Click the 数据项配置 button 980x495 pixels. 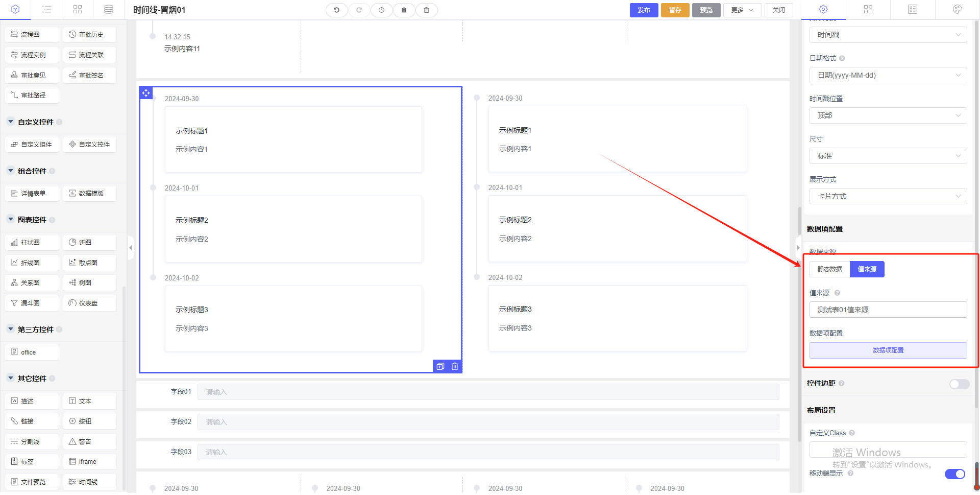tap(888, 350)
